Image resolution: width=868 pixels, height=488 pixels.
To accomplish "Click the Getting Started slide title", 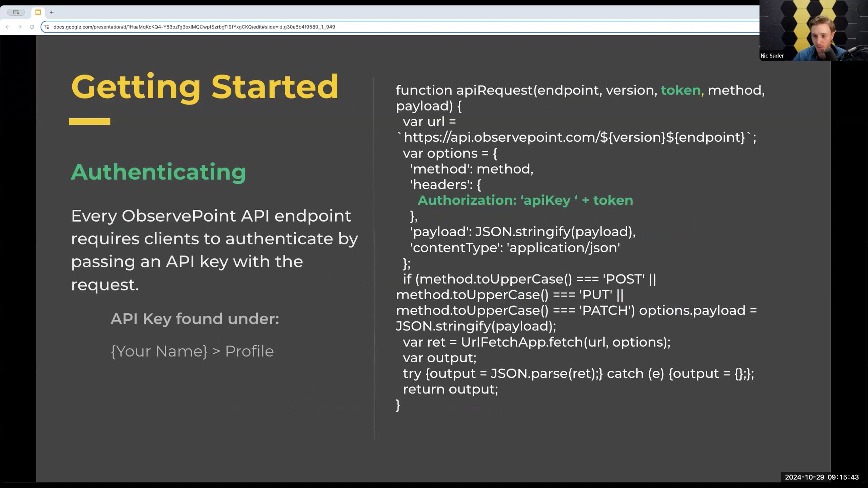I will click(x=204, y=87).
